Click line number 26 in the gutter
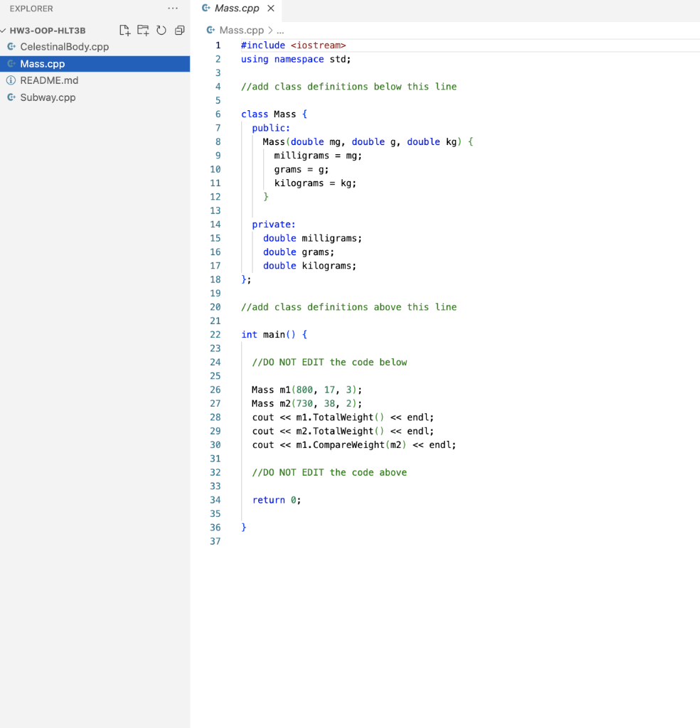The width and height of the screenshot is (700, 728). pos(215,390)
